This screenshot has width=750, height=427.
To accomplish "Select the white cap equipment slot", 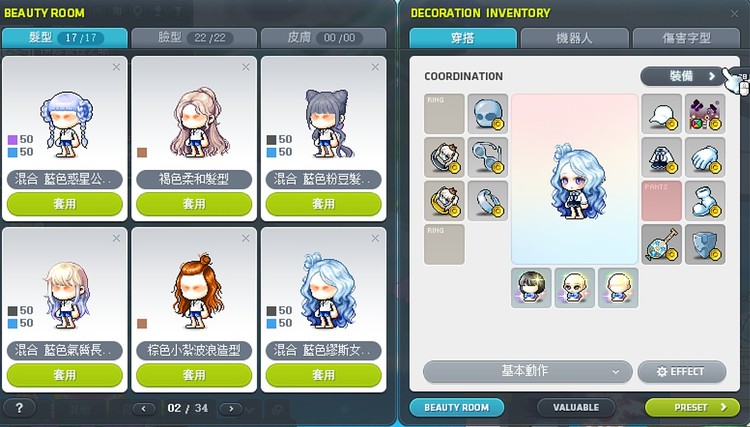I will (662, 114).
